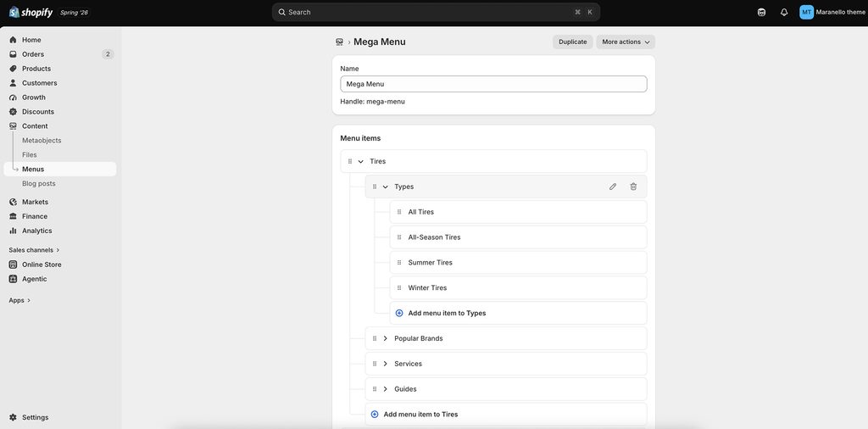
Task: Open Blog posts in the Content section
Action: click(x=39, y=183)
